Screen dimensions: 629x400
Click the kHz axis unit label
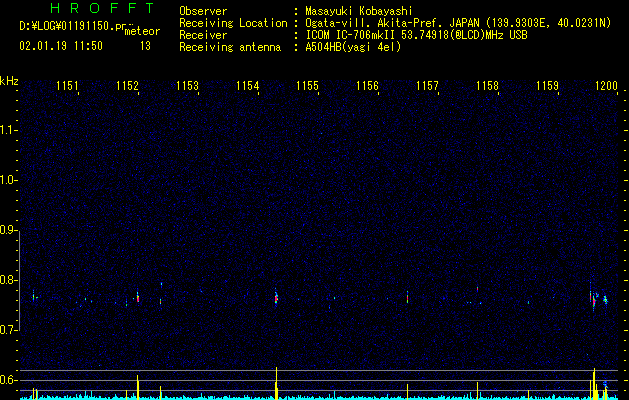9,81
